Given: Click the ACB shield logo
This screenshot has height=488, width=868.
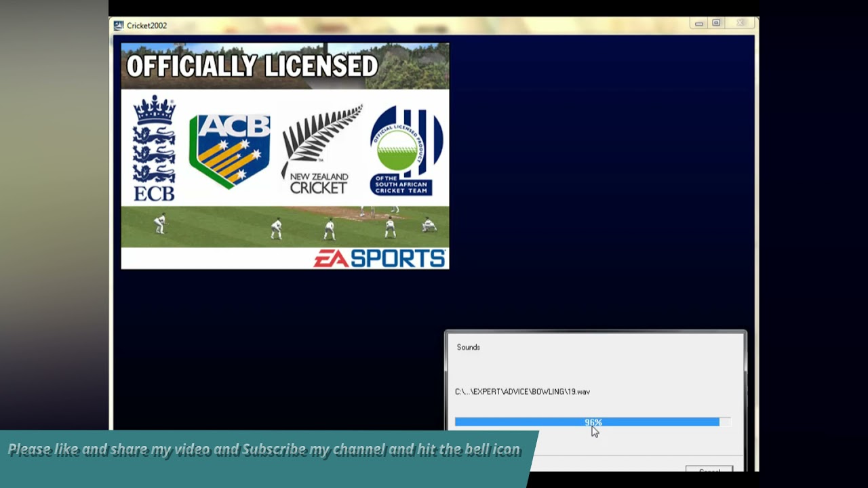Looking at the screenshot, I should [x=229, y=151].
